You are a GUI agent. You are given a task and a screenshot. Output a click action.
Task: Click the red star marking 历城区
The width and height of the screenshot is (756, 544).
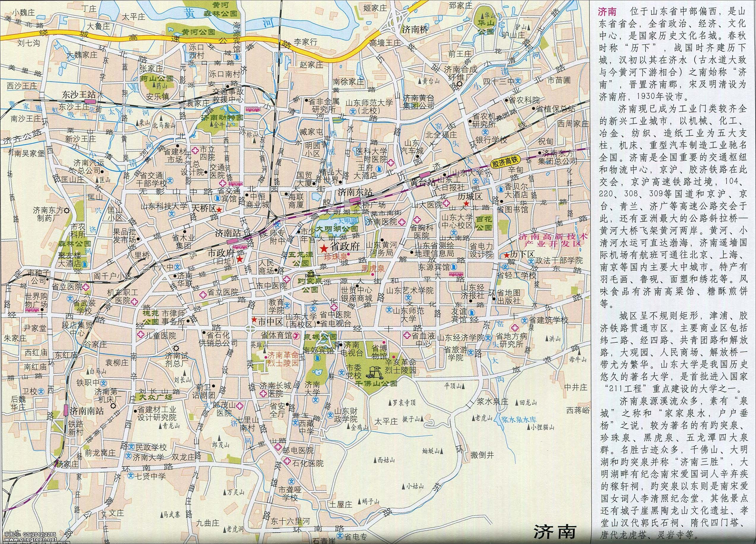466,203
